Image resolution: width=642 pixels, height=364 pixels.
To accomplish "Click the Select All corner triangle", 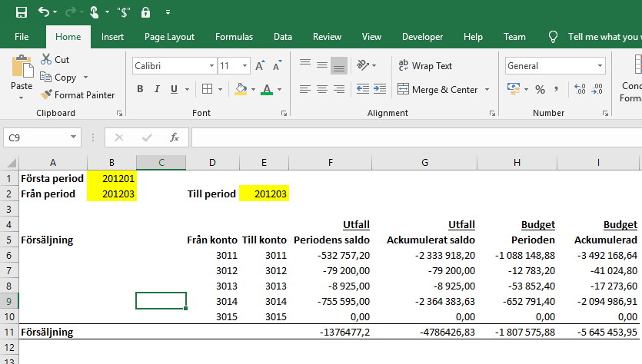I will 12,164.
